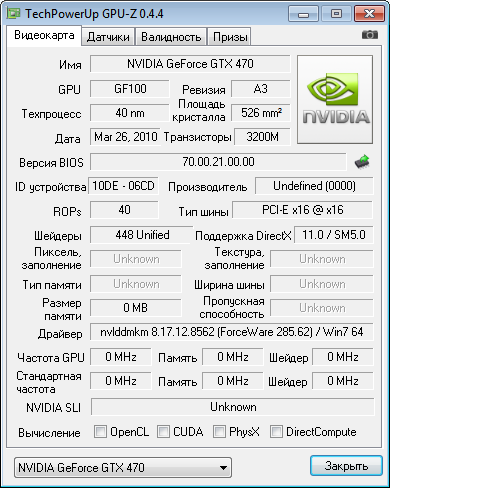480x488 pixels.
Task: Click Частота GPU 0 MHz value
Action: (x=121, y=357)
